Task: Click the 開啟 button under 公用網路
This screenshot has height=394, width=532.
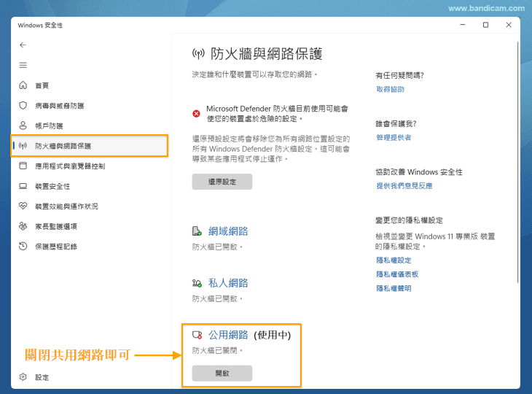Action: click(x=222, y=374)
